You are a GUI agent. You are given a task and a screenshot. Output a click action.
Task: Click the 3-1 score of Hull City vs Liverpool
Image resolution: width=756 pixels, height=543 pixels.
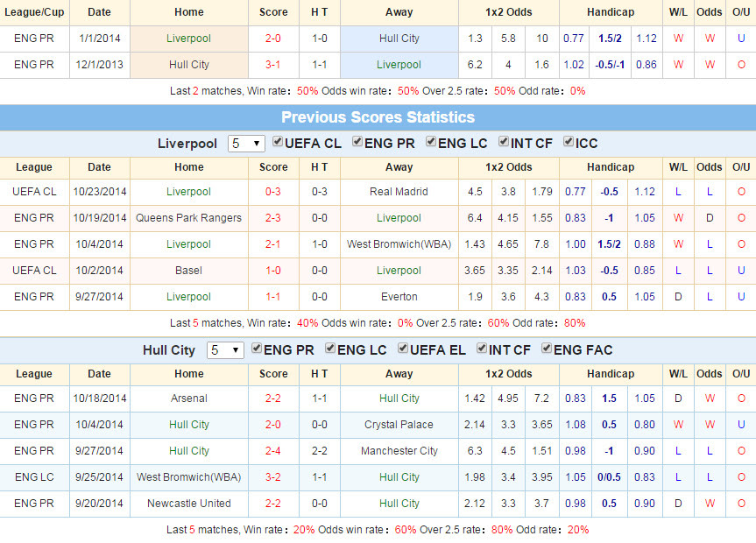coord(273,65)
